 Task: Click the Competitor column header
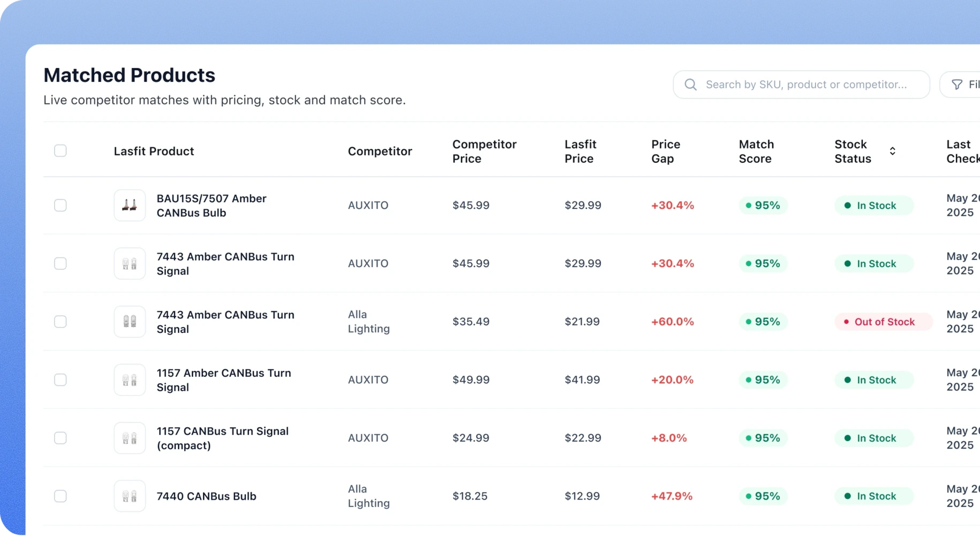[x=380, y=151]
